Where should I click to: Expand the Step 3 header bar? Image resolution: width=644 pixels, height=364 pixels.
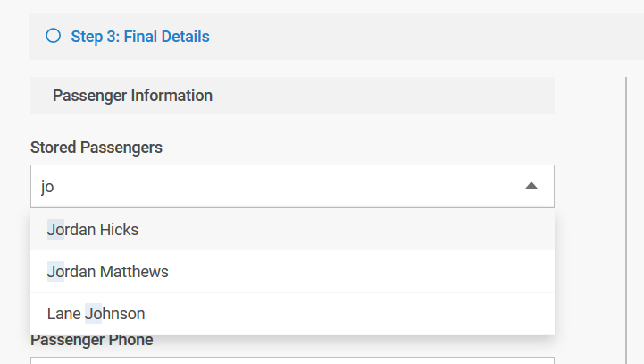pyautogui.click(x=337, y=37)
